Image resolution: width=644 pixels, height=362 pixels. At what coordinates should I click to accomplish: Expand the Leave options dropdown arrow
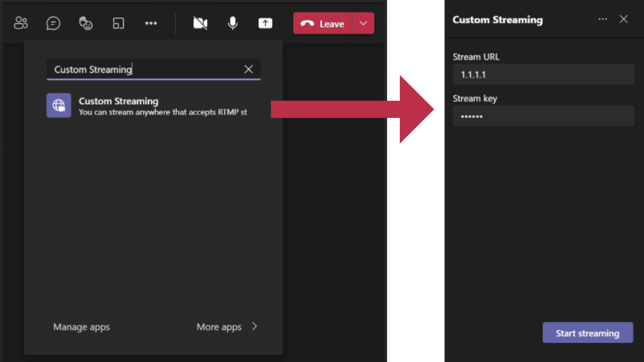pos(363,23)
